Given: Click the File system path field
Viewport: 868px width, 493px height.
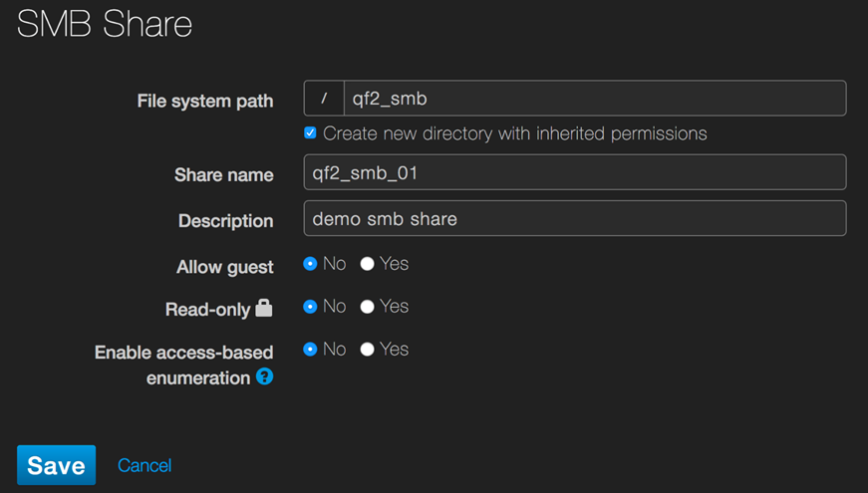Looking at the screenshot, I should coord(594,99).
